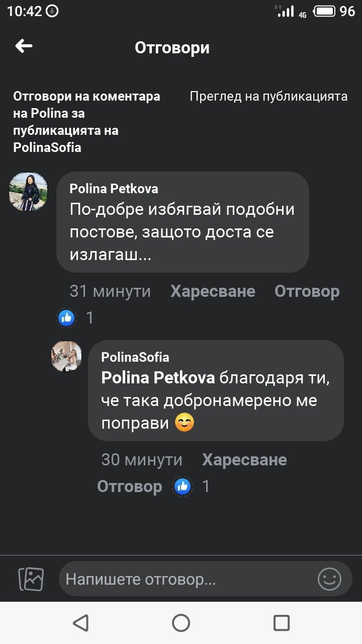Open the recent apps square button
The height and width of the screenshot is (644, 362).
[x=281, y=623]
